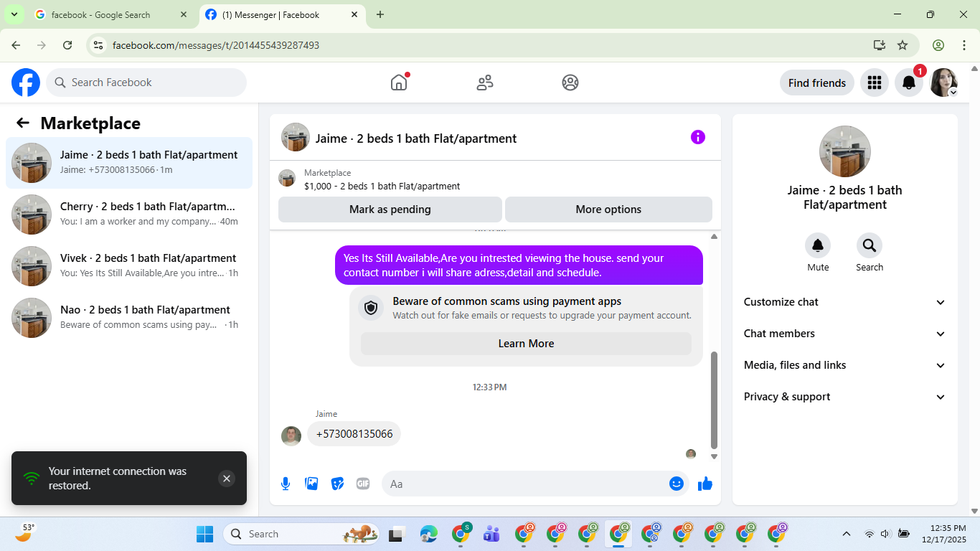The width and height of the screenshot is (980, 551).
Task: Go back with the browser back arrow
Action: point(16,45)
